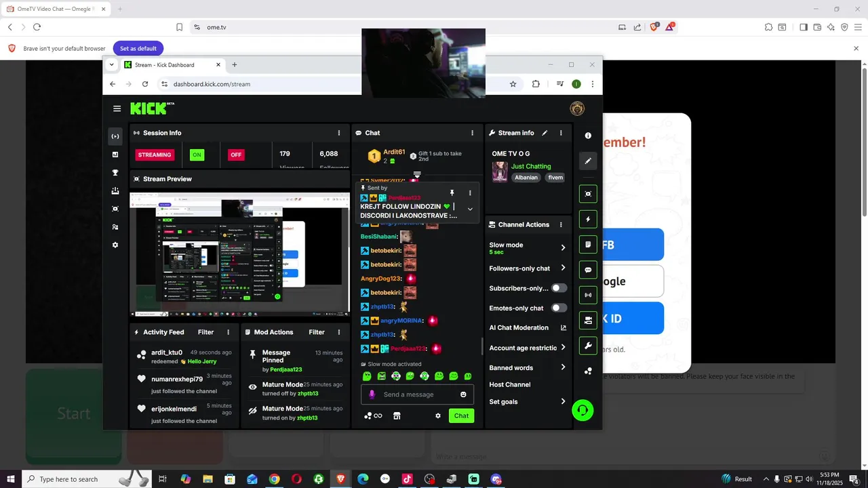Click the fivem stream tag
The image size is (868, 488).
(x=555, y=178)
